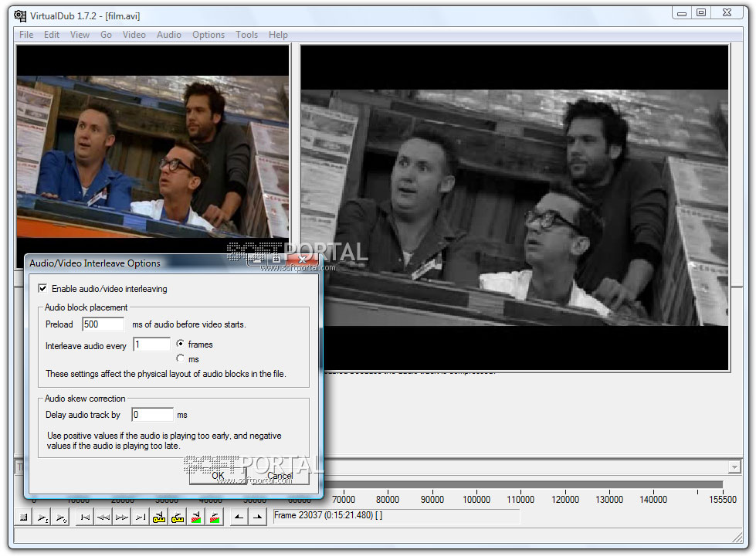Click the Delay audio track by field
The height and width of the screenshot is (560, 756).
click(x=152, y=415)
